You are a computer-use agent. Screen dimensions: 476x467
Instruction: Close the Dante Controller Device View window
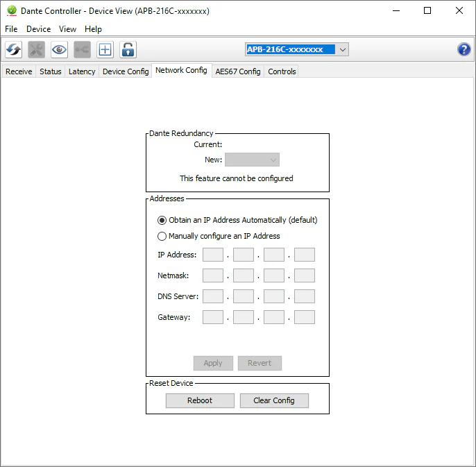coord(459,10)
